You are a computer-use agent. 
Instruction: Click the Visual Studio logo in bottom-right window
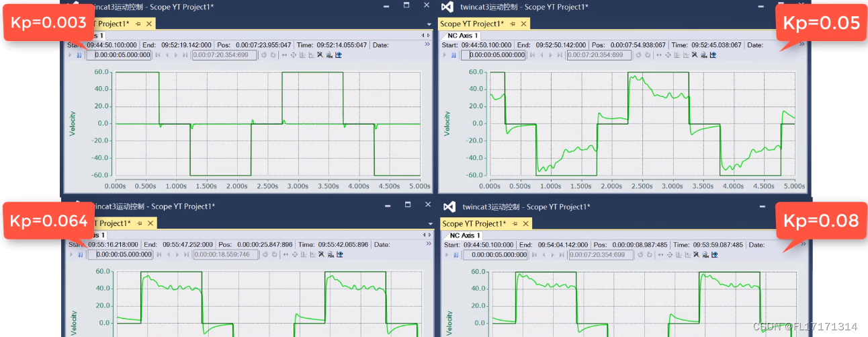click(x=449, y=206)
